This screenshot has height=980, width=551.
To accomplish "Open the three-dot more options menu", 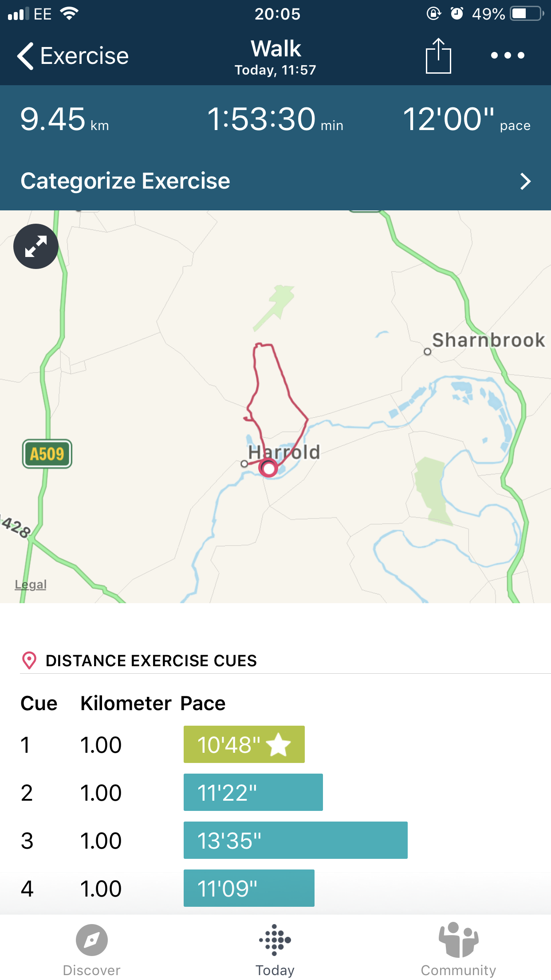I will 508,55.
